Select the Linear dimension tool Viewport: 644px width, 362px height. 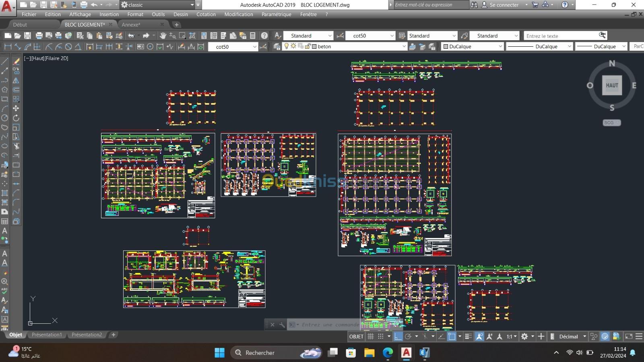[x=8, y=47]
